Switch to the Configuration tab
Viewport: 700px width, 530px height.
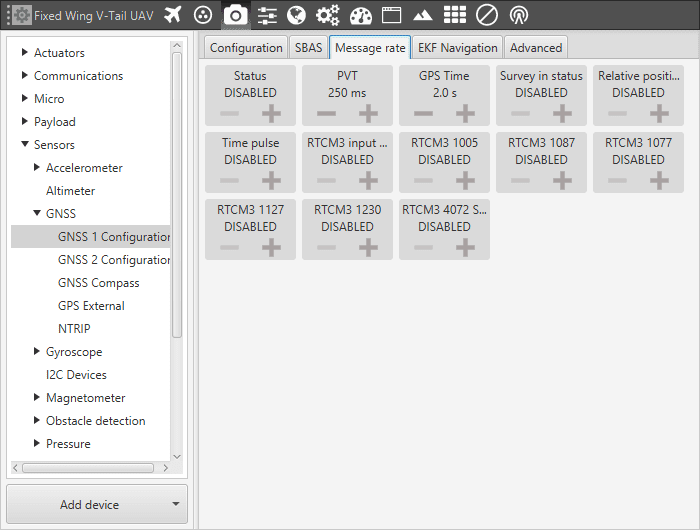click(246, 47)
